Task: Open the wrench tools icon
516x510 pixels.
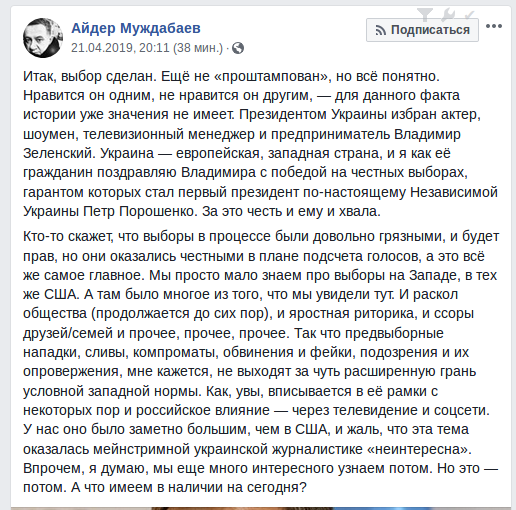Action: [448, 15]
